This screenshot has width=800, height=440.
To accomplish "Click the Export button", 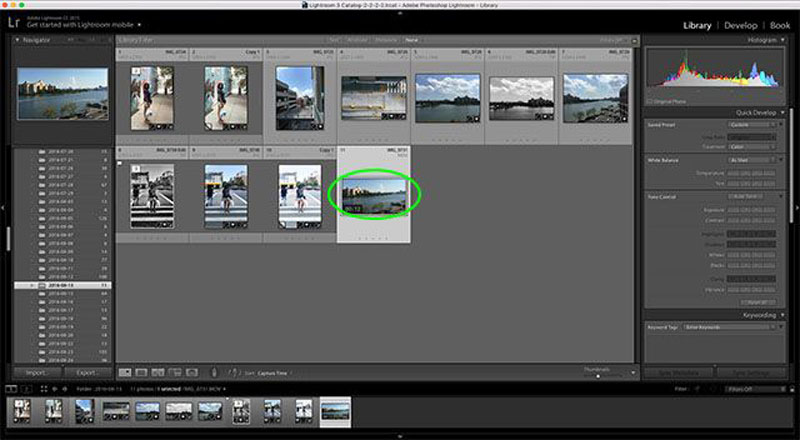I will [x=87, y=373].
